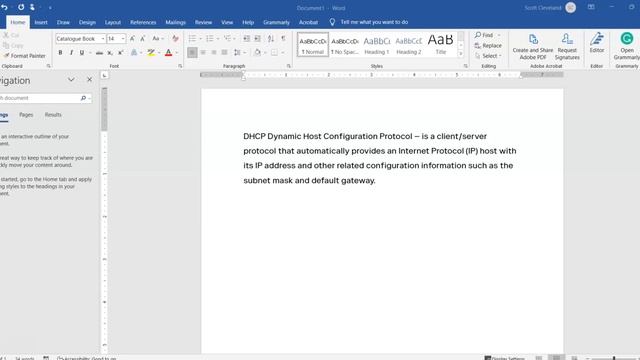Open the Design tab
This screenshot has width=640, height=360.
[x=87, y=22]
